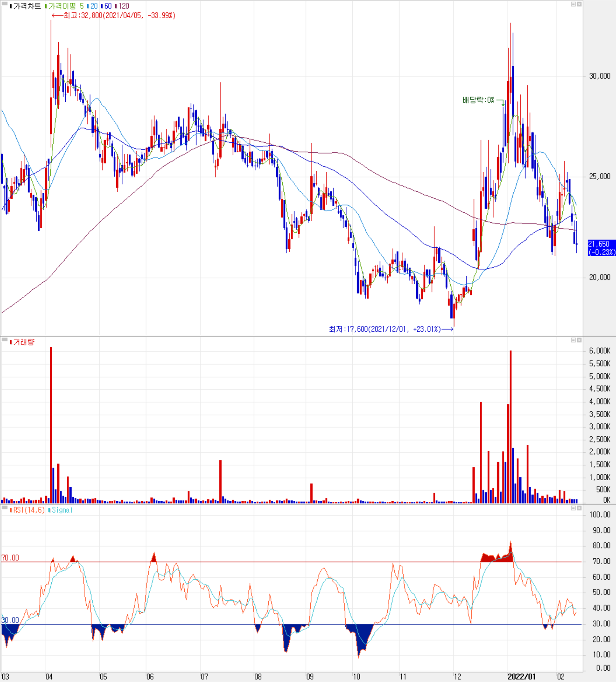This screenshot has height=682, width=616.
Task: Click the 02 month label on date axis
Action: 561,677
